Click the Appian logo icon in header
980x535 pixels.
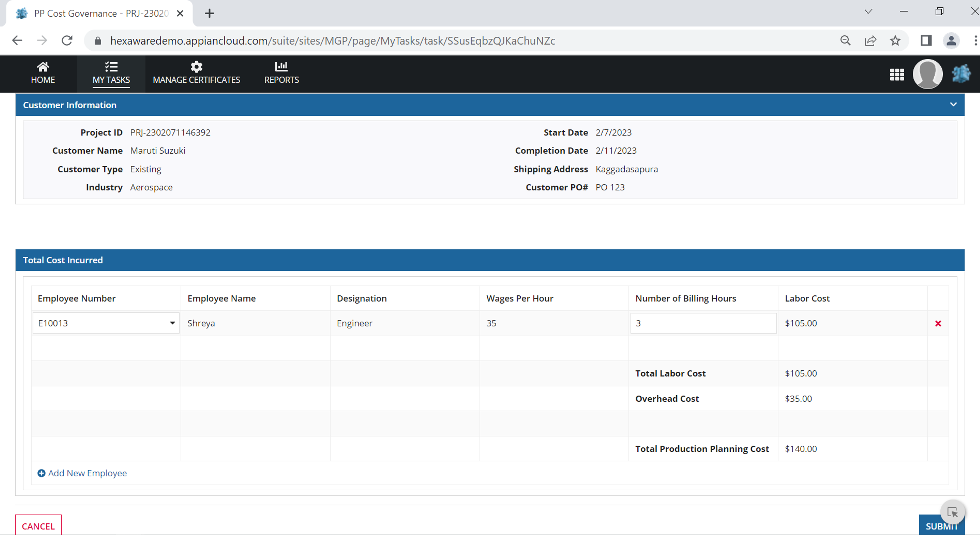[x=961, y=74]
